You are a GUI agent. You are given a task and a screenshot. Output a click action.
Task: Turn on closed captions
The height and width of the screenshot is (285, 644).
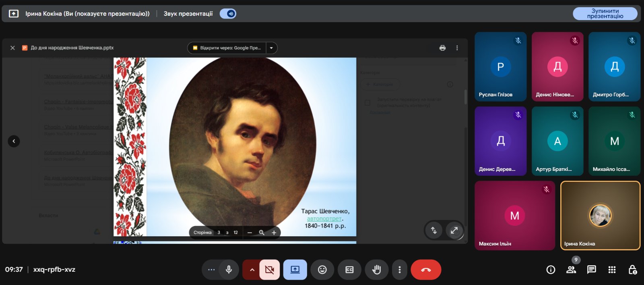[349, 270]
